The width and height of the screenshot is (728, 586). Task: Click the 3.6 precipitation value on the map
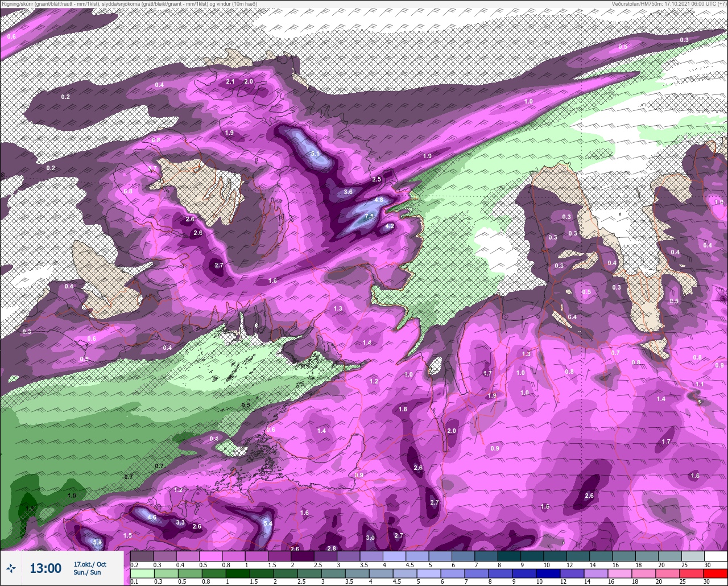coord(348,192)
